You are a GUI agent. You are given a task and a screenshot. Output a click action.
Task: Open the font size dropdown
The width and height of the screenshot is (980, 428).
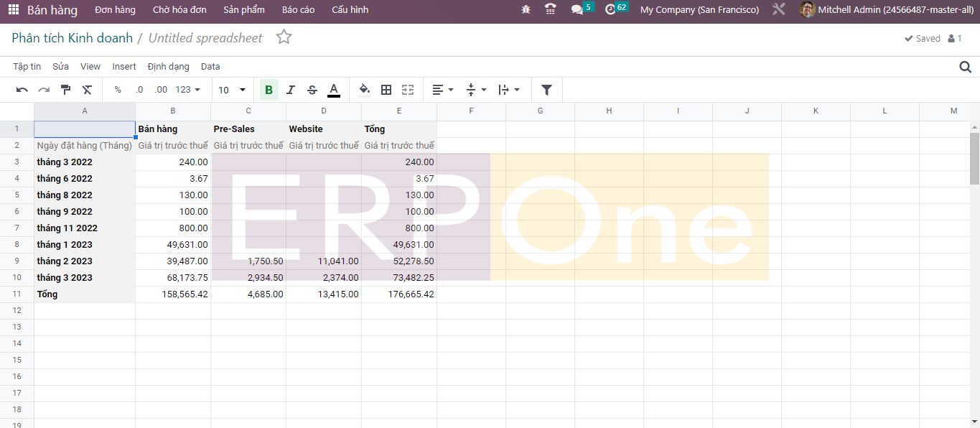[x=232, y=90]
